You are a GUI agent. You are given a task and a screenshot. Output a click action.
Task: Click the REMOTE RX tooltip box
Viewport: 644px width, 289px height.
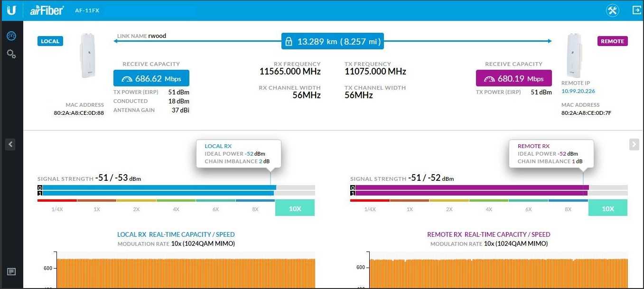click(551, 153)
